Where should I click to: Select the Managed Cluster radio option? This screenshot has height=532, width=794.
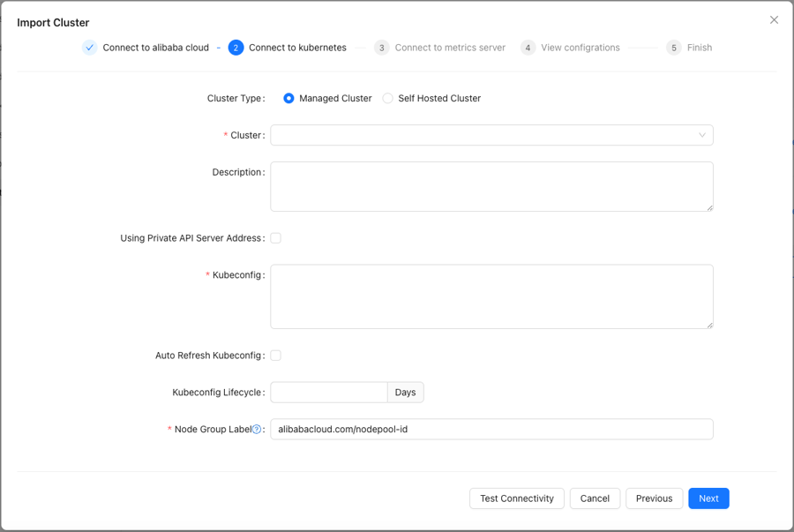[x=288, y=98]
